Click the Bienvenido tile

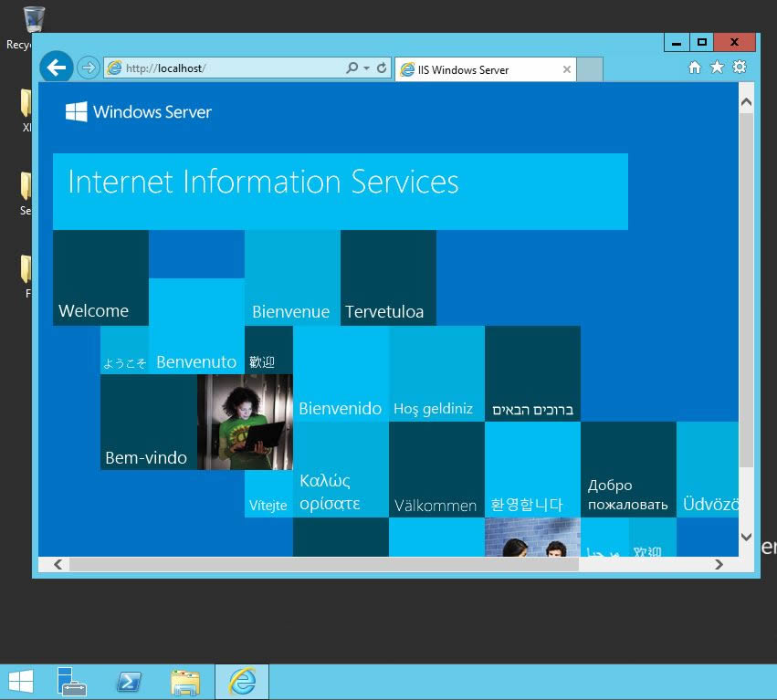(x=341, y=374)
